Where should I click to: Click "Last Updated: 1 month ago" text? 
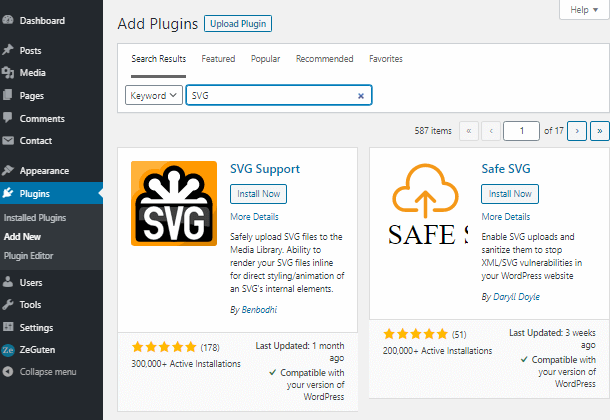click(300, 352)
